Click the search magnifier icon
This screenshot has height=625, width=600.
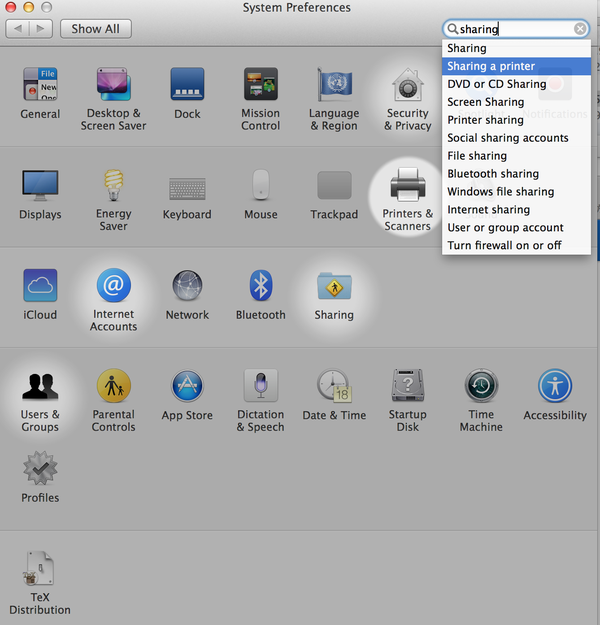pos(452,29)
